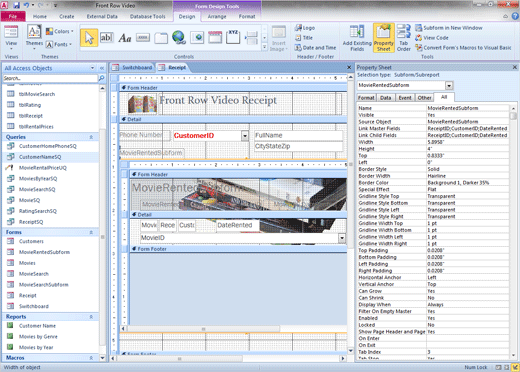Collapse the Reports group
This screenshot has width=520, height=372.
(x=91, y=317)
